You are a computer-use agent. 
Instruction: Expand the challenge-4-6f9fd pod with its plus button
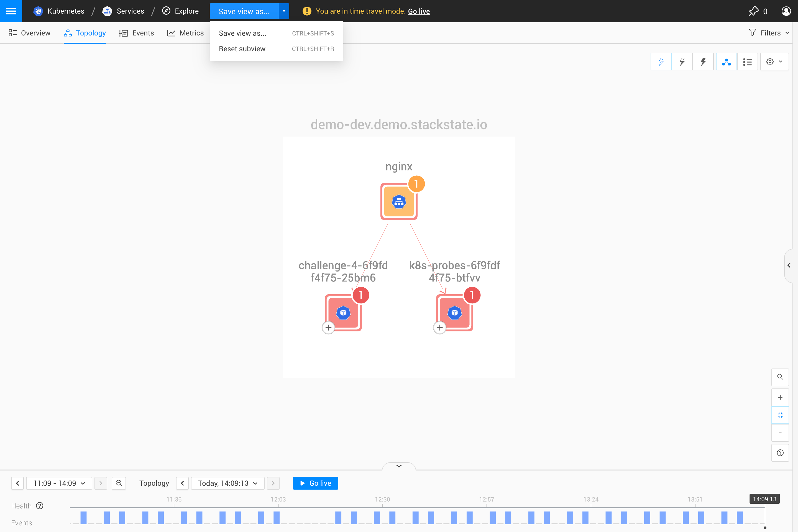[x=328, y=328]
